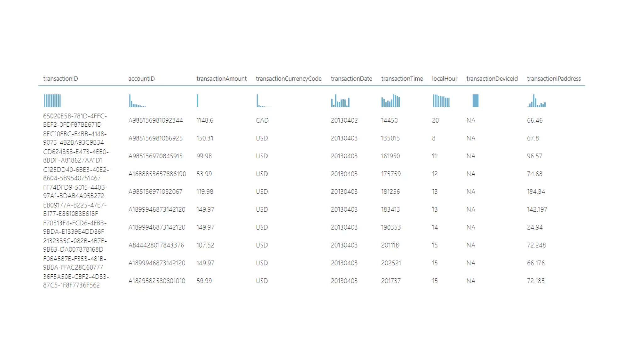Click the IP address 184.34 cell

[x=536, y=192]
